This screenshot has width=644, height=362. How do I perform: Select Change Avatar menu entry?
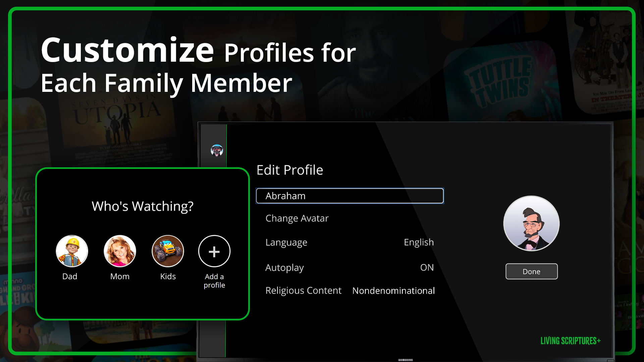coord(297,218)
